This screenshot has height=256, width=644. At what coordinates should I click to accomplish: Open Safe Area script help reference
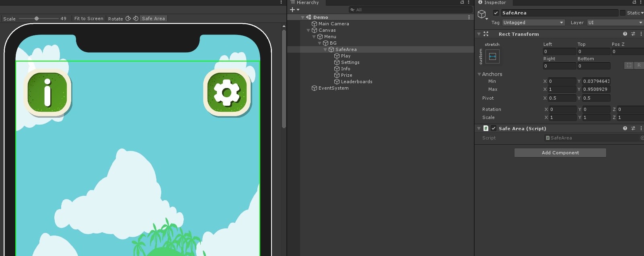625,129
